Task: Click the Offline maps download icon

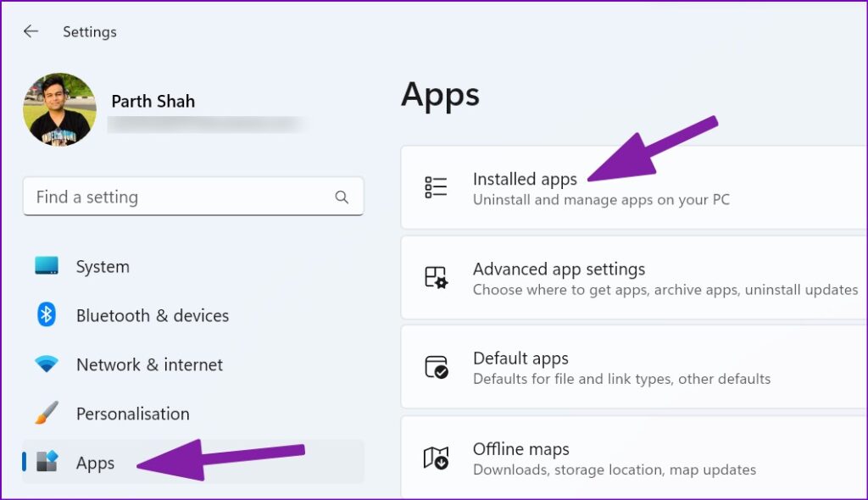Action: (435, 458)
